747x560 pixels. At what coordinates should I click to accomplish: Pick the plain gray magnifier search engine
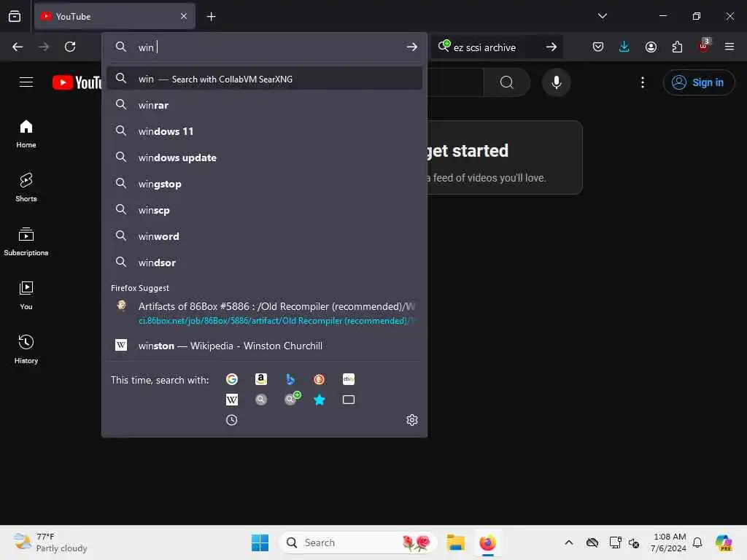(x=261, y=400)
